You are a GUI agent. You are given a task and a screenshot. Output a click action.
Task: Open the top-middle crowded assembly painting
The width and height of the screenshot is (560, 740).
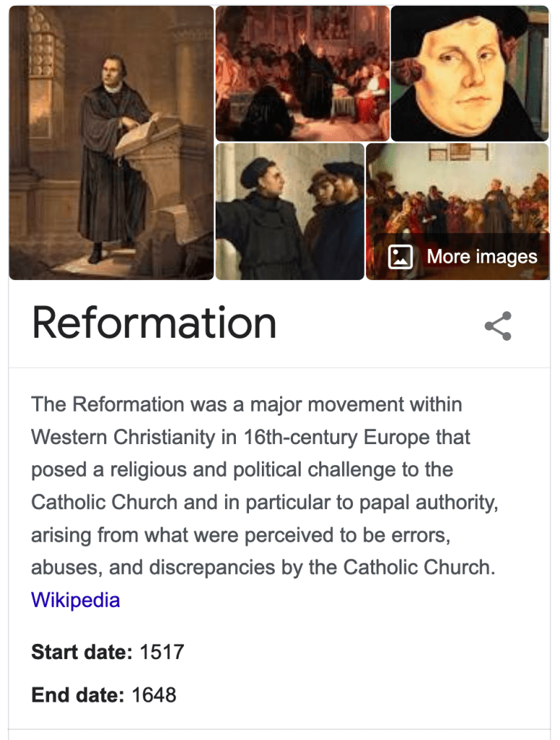pyautogui.click(x=302, y=73)
